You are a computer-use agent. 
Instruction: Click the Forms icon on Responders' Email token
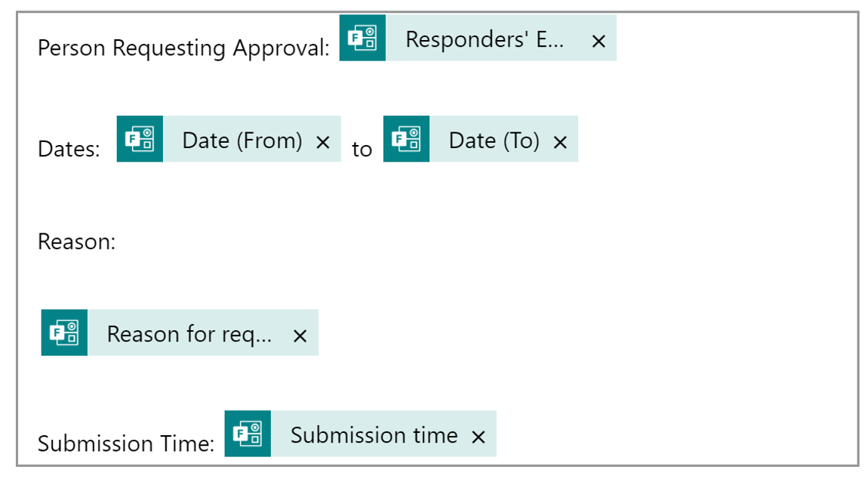pyautogui.click(x=362, y=39)
